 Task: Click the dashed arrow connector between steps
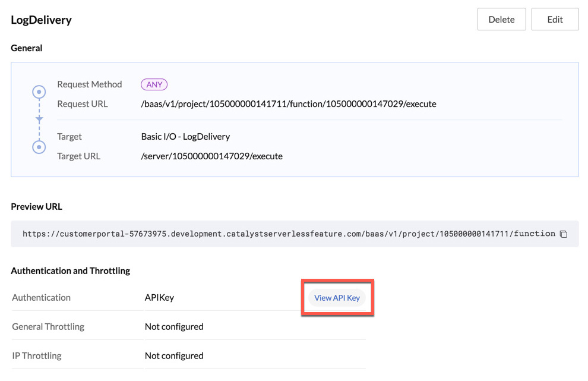click(39, 119)
